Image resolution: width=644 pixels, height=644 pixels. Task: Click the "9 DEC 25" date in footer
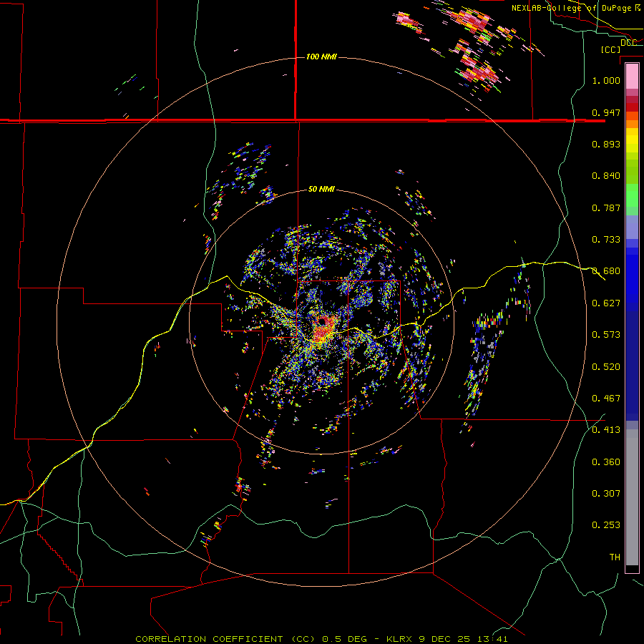coord(445,639)
